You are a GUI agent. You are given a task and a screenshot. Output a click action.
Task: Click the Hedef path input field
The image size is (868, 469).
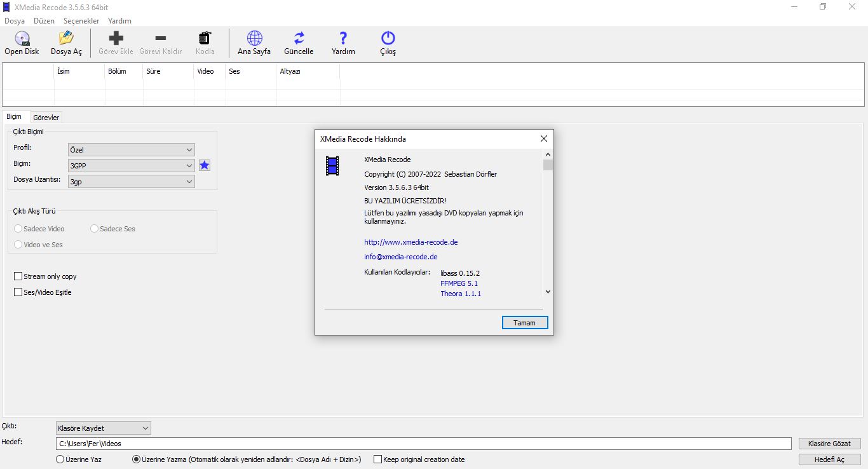[423, 444]
